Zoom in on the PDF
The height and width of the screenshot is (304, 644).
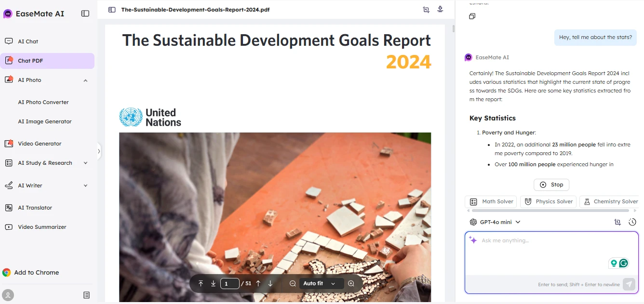click(351, 283)
